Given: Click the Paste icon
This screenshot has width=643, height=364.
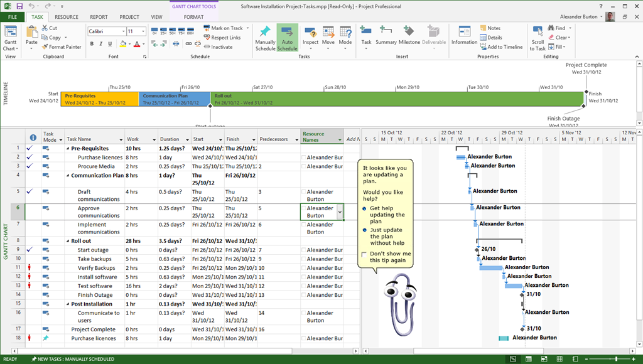Looking at the screenshot, I should pos(31,32).
